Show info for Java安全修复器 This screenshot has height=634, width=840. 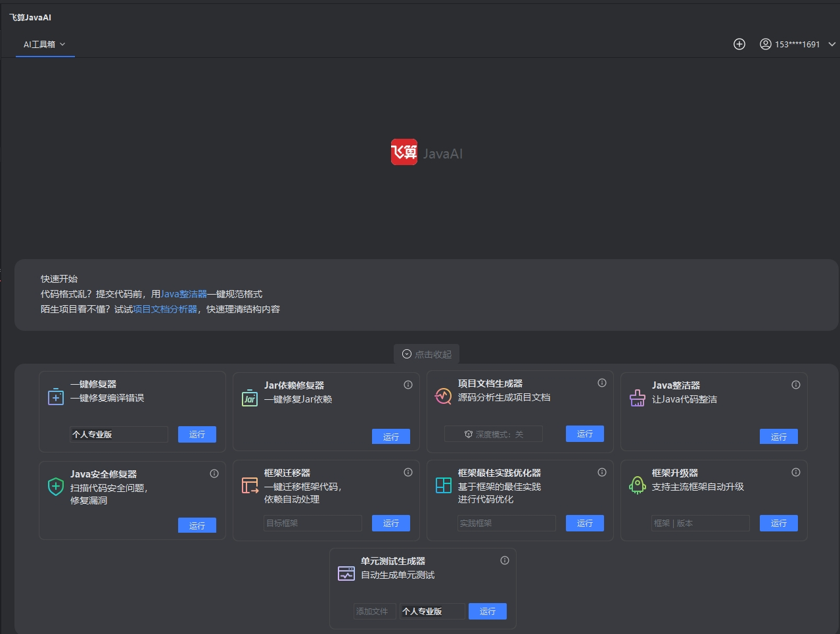[214, 474]
